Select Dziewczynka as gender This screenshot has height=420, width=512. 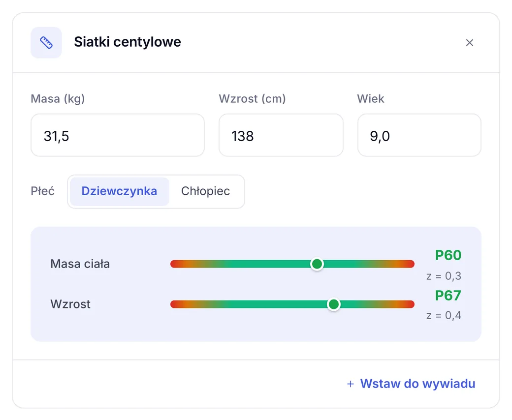pyautogui.click(x=120, y=191)
